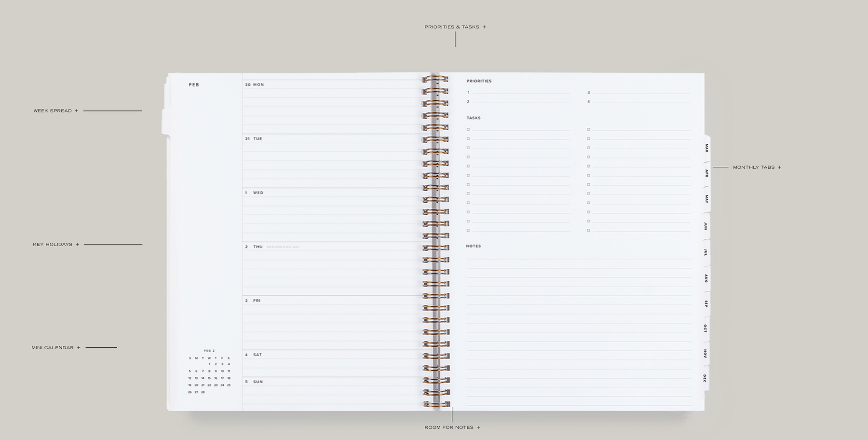Click the FEB mini calendar title

209,351
